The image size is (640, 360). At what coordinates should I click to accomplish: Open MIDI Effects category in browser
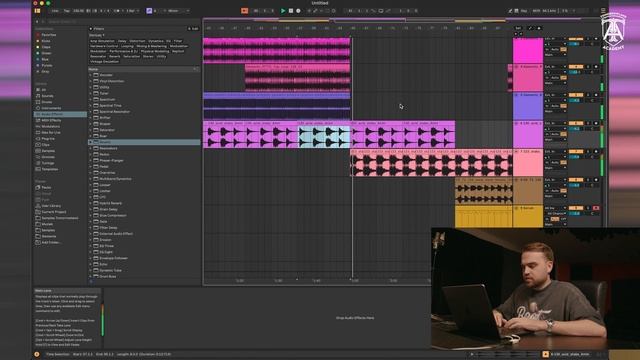pos(51,120)
